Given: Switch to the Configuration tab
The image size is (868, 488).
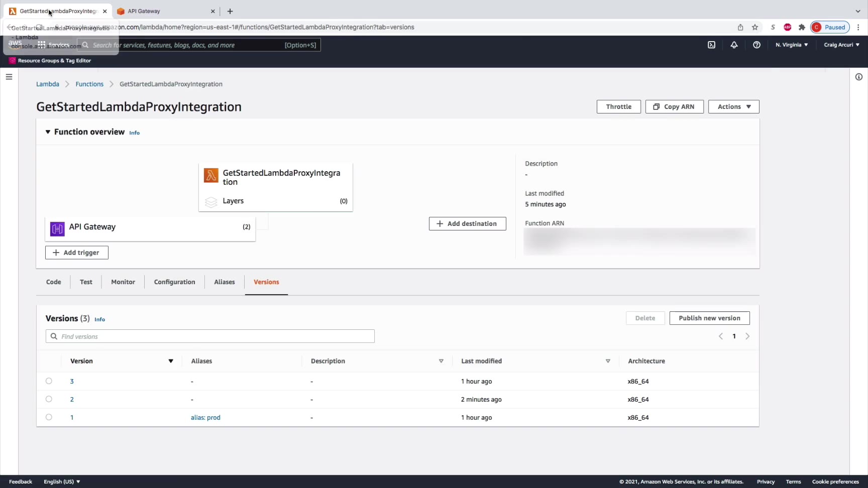Looking at the screenshot, I should [174, 282].
